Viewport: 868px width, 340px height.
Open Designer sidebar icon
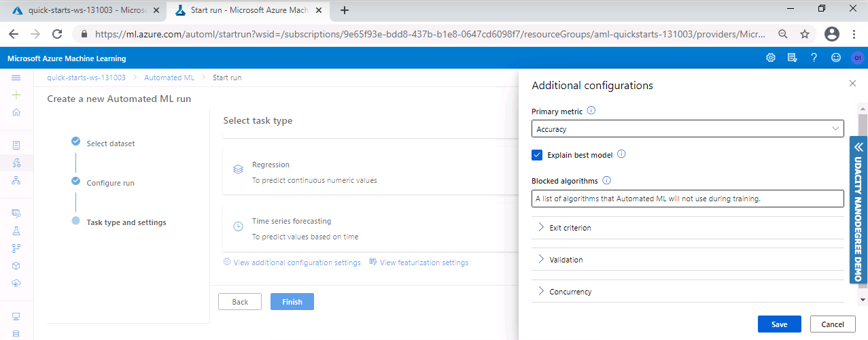coord(16,180)
